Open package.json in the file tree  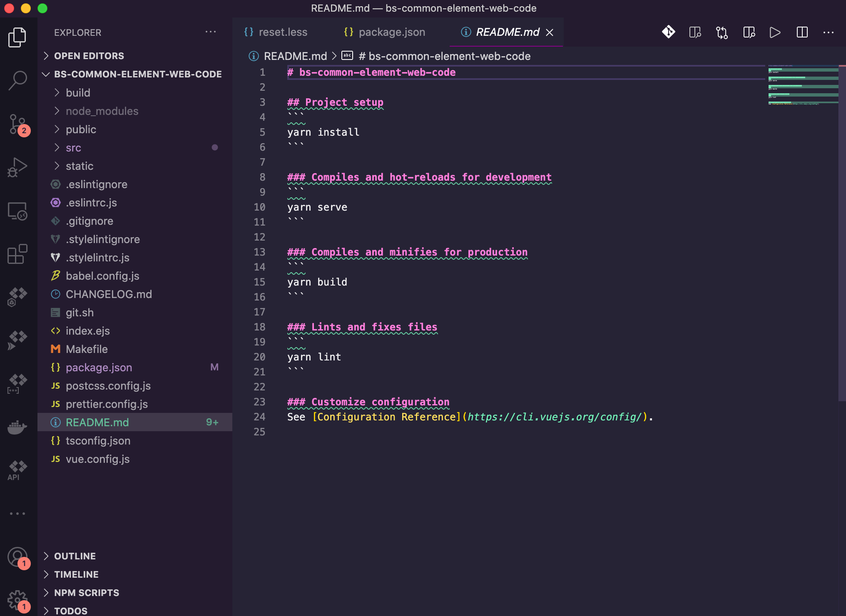[x=135, y=367]
